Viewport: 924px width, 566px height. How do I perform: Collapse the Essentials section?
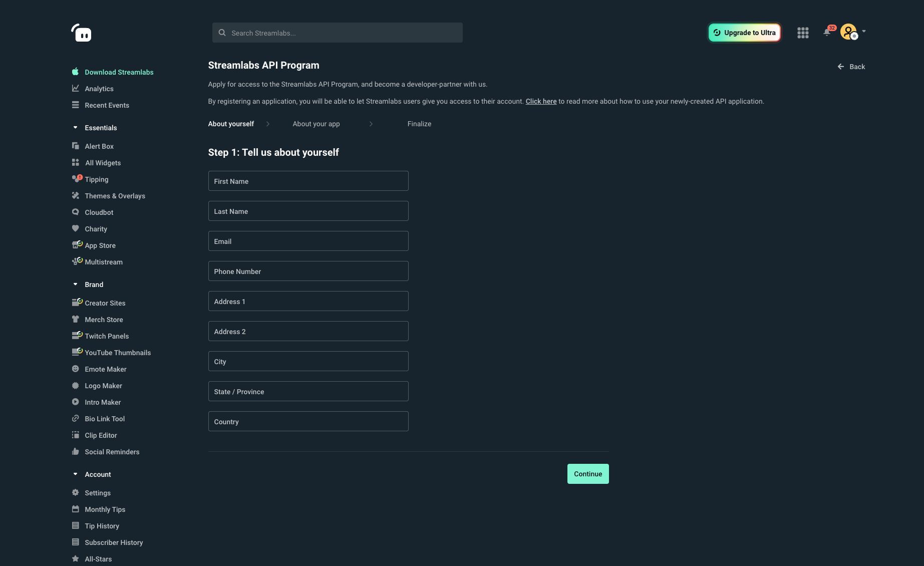point(75,127)
